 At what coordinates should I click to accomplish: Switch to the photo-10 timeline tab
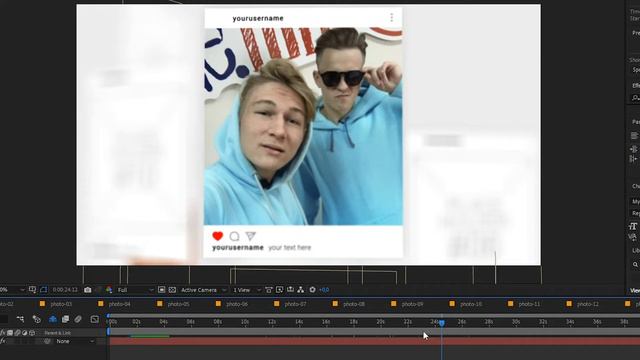click(471, 304)
